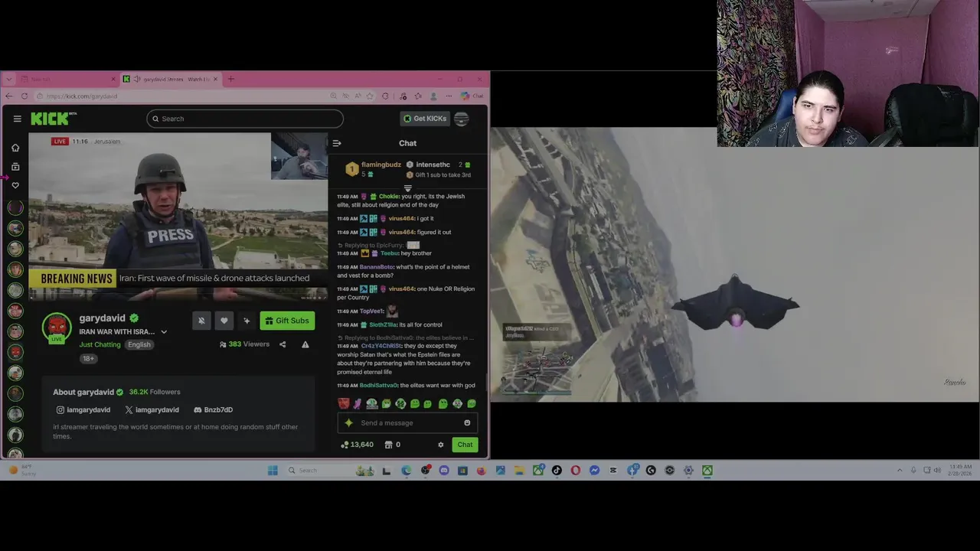This screenshot has height=551, width=980.
Task: Open the Discord link Bnzb7dD
Action: pyautogui.click(x=213, y=409)
